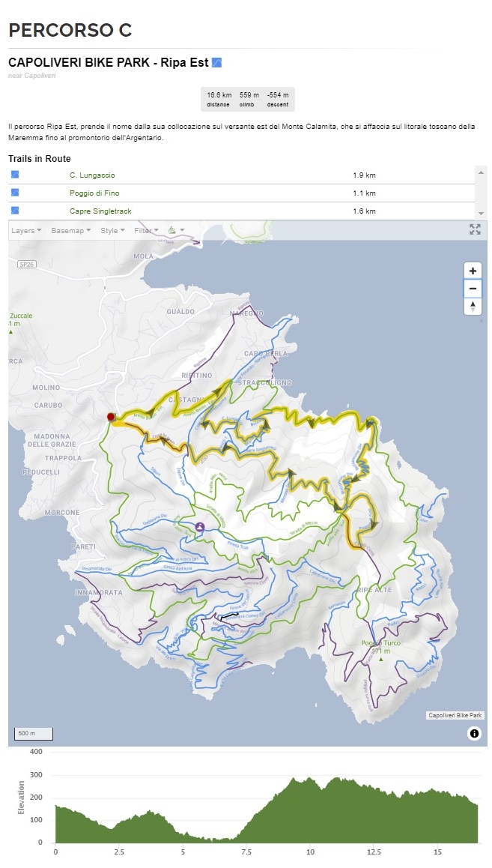Click the PARETI place label on the map
Screen dimensions: 492x868
point(83,546)
